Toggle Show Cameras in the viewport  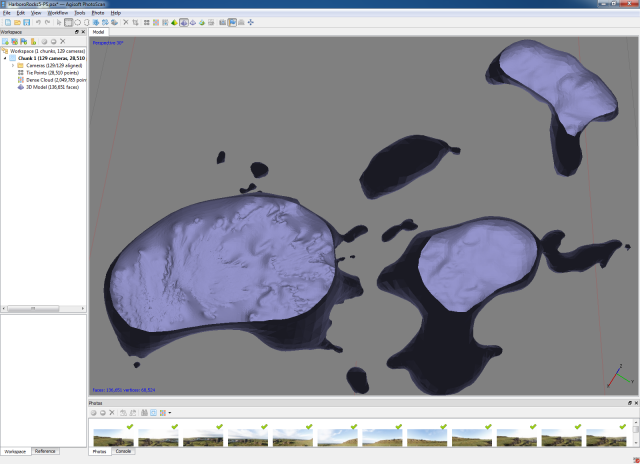(222, 22)
